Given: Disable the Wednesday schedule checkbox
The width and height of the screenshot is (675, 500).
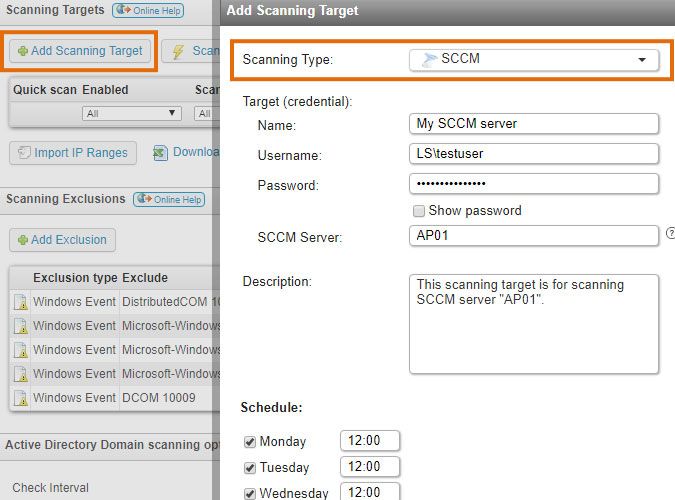Looking at the screenshot, I should [x=249, y=493].
